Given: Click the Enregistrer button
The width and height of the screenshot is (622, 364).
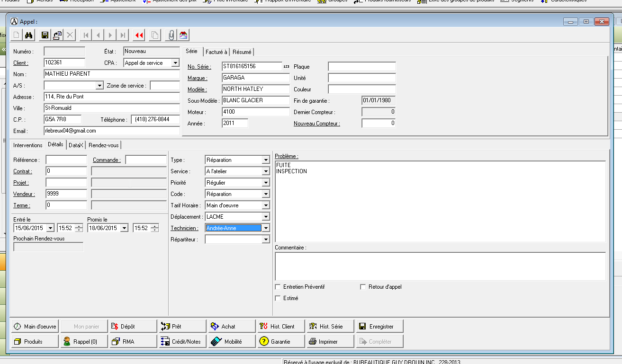Looking at the screenshot, I should tap(380, 326).
